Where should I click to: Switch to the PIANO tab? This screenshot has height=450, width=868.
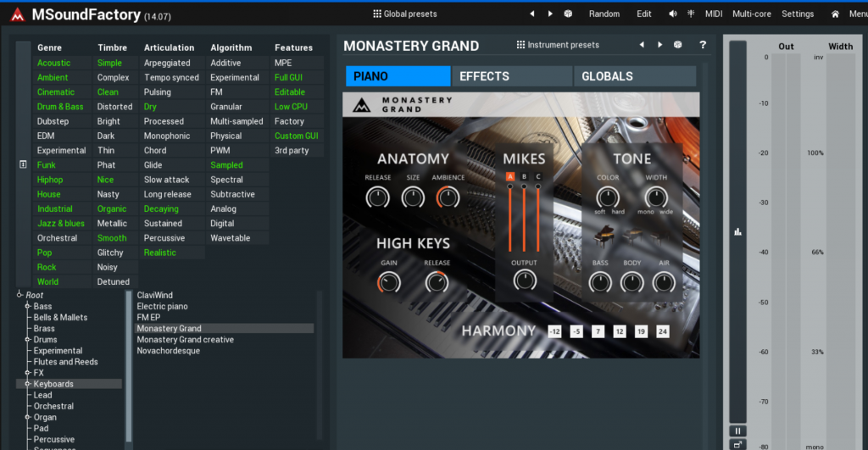(398, 75)
